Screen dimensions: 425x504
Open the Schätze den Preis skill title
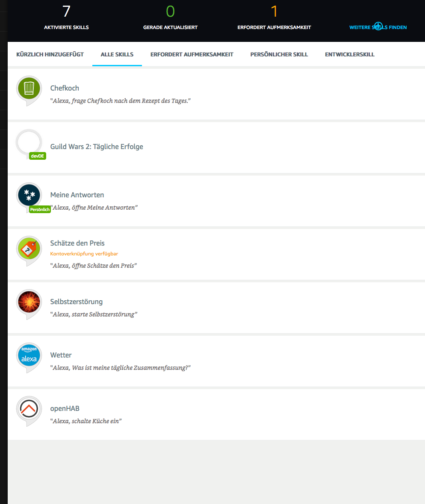click(77, 243)
